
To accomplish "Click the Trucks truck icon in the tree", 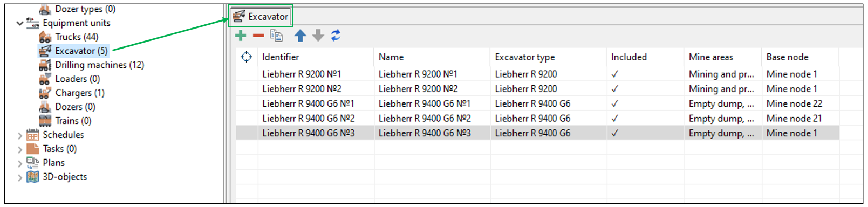I will pos(45,37).
